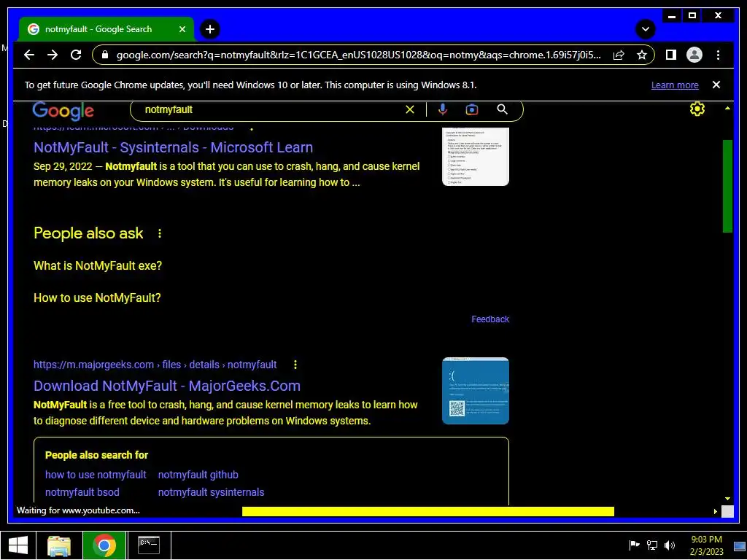Screen dimensions: 747x560
Task: Expand 'How to use NotMyFault?' question
Action: 97,297
